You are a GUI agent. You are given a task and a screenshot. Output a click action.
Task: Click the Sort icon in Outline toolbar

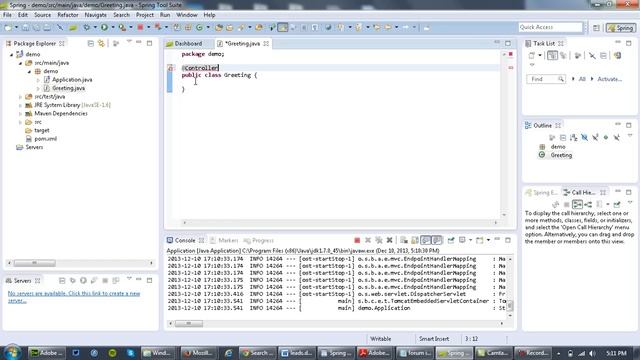click(x=573, y=138)
